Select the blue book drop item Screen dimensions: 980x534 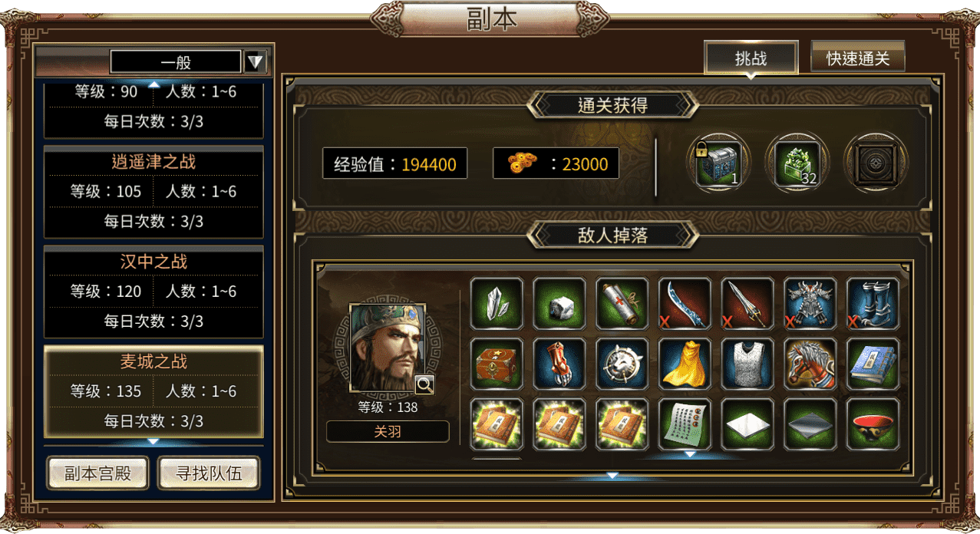coord(873,364)
